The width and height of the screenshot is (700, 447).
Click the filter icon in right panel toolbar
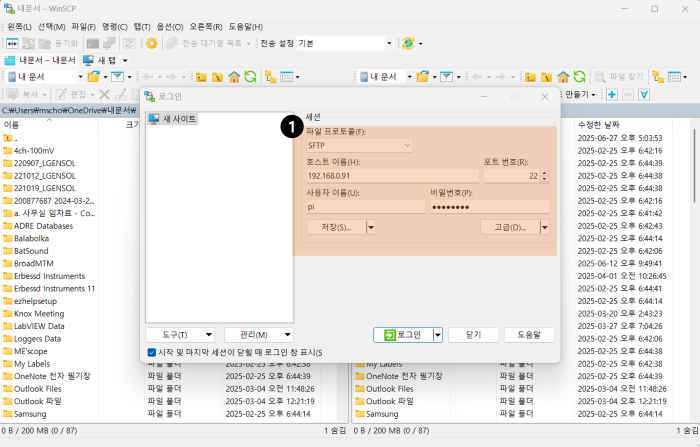[446, 77]
